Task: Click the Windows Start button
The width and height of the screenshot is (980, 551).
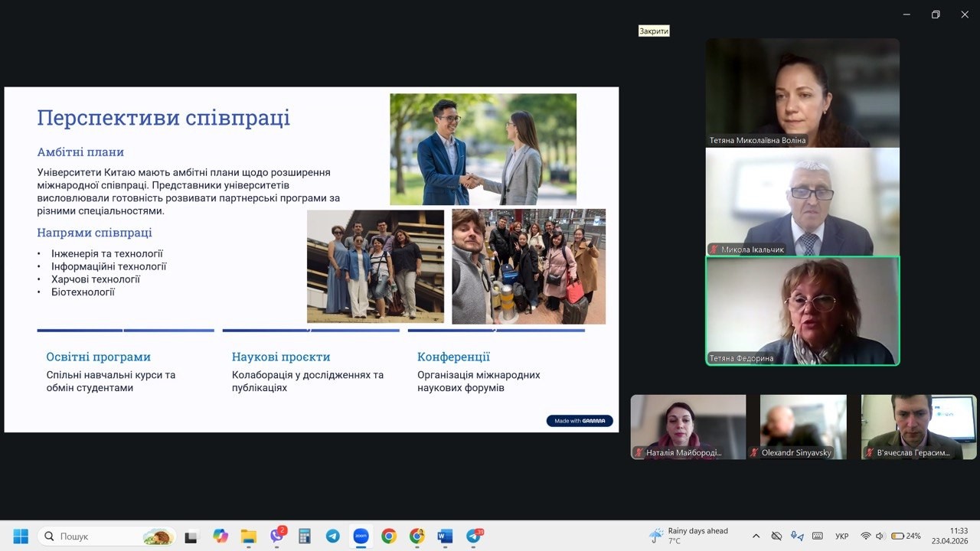Action: [21, 536]
